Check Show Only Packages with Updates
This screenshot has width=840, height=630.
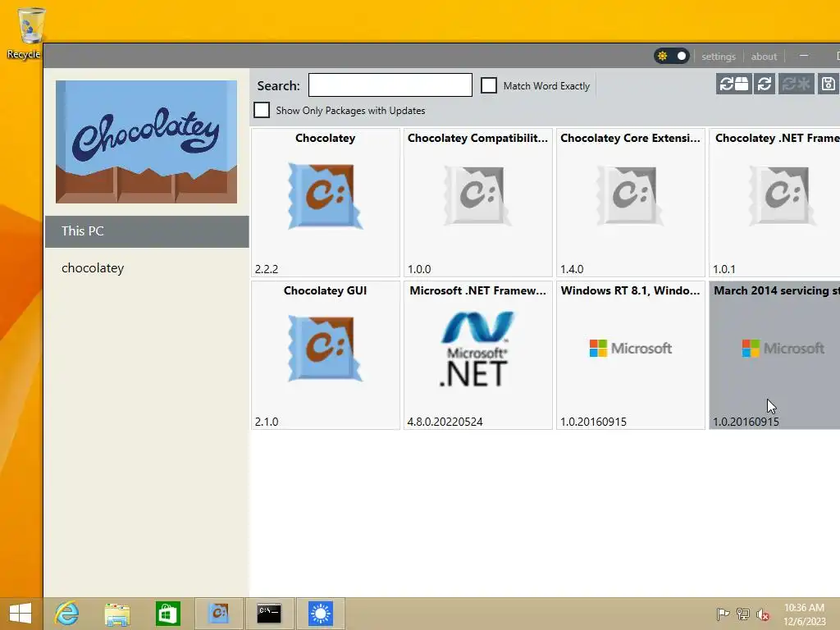pos(262,110)
